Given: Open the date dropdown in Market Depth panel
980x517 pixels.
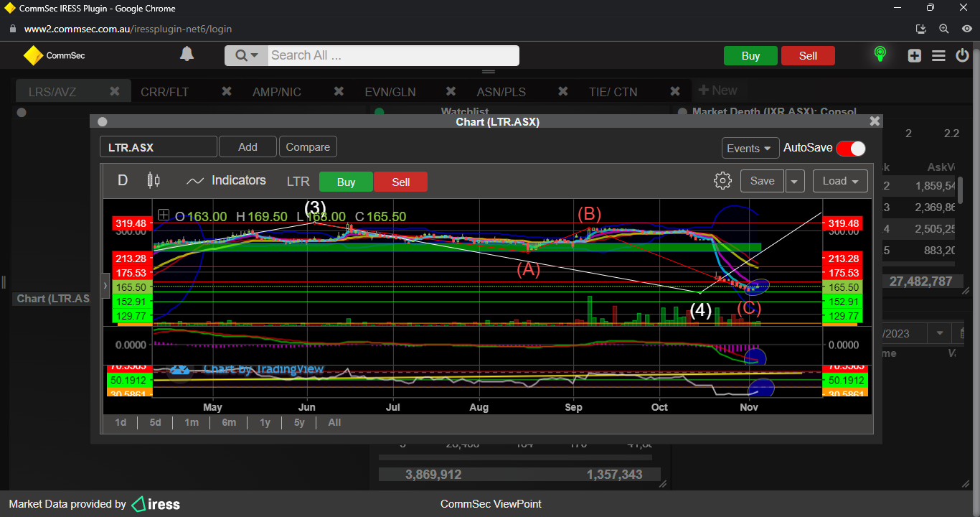Looking at the screenshot, I should click(939, 334).
